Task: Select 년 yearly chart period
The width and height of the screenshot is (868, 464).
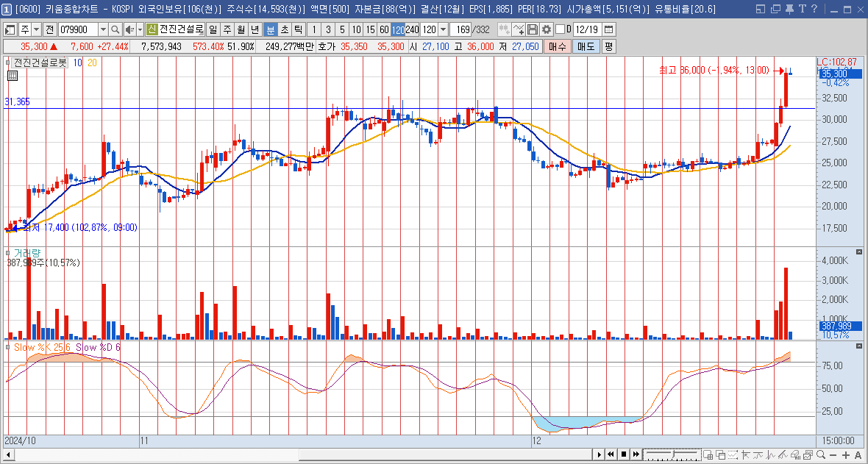Action: [x=255, y=29]
